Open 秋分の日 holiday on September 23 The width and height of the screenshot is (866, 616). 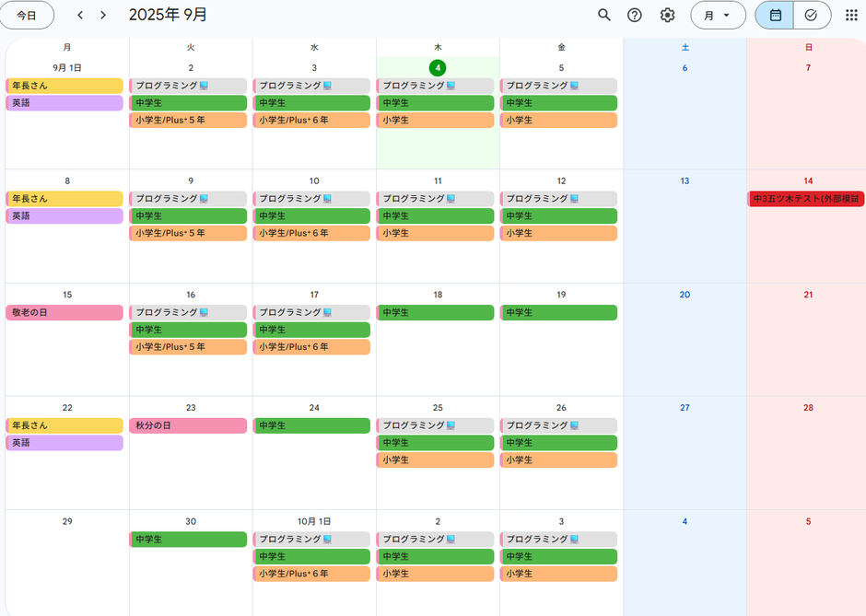(x=188, y=425)
